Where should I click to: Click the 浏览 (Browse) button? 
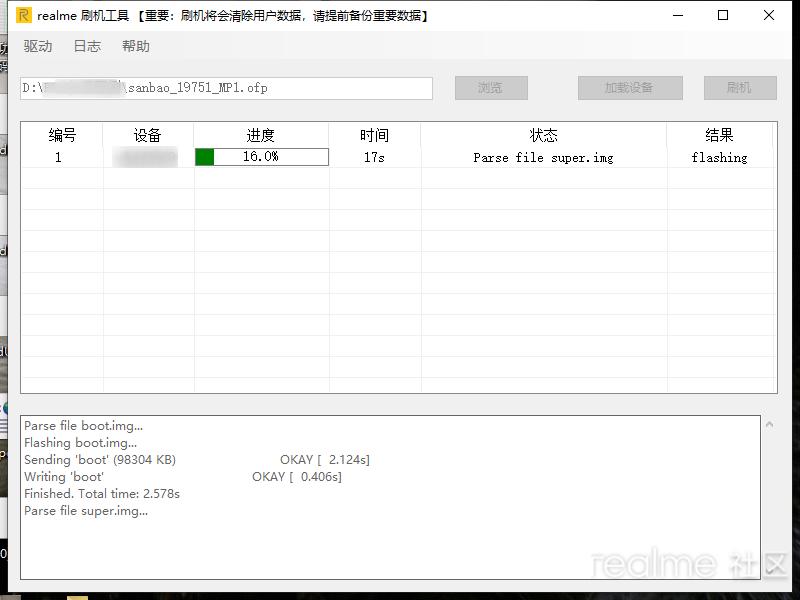(x=490, y=88)
